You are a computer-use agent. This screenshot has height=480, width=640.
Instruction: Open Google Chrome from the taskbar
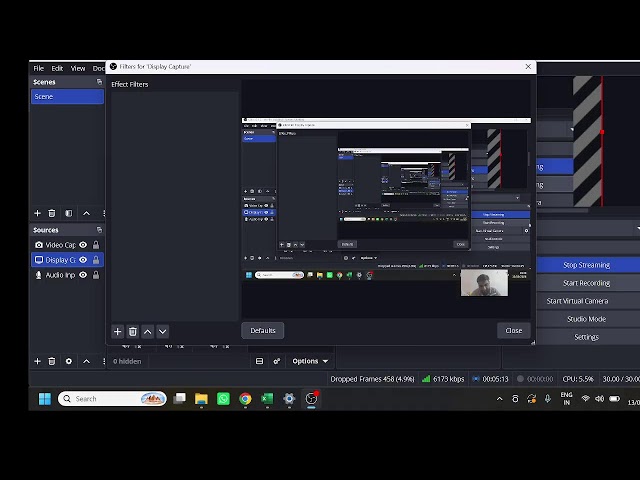pos(245,399)
